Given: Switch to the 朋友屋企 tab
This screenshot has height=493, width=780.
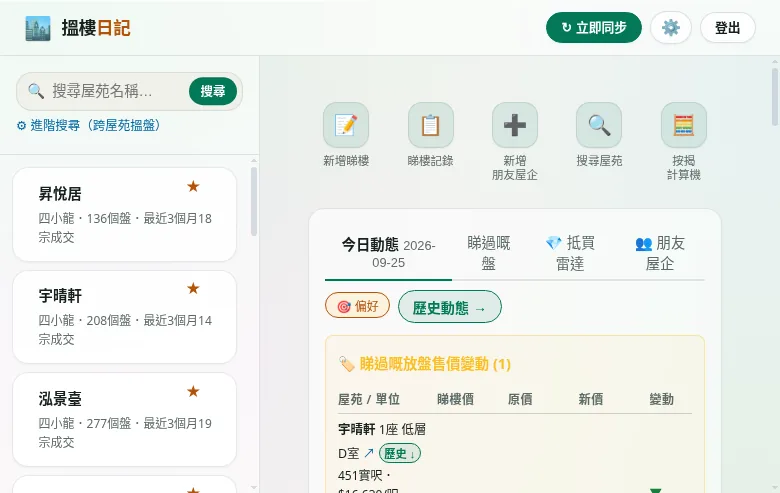Looking at the screenshot, I should 660,253.
